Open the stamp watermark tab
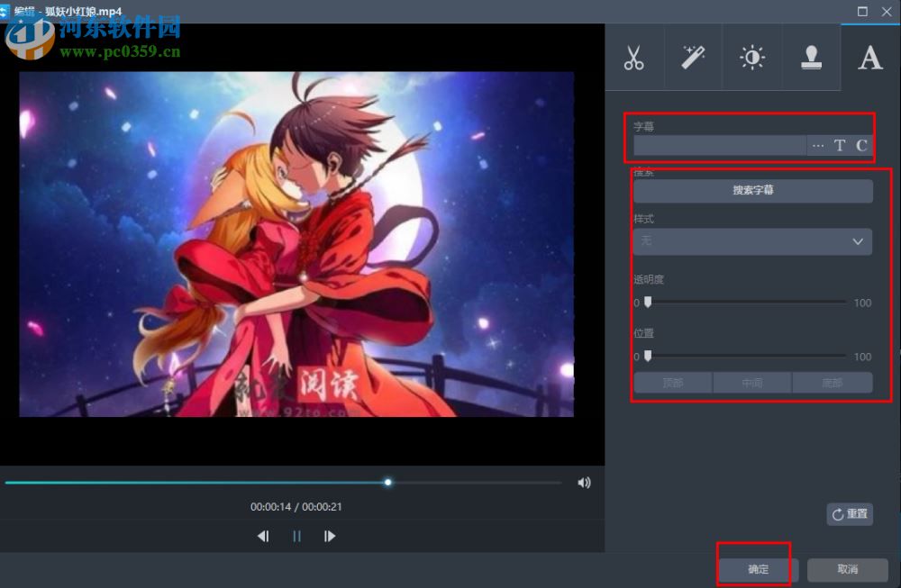901x588 pixels. pyautogui.click(x=812, y=58)
